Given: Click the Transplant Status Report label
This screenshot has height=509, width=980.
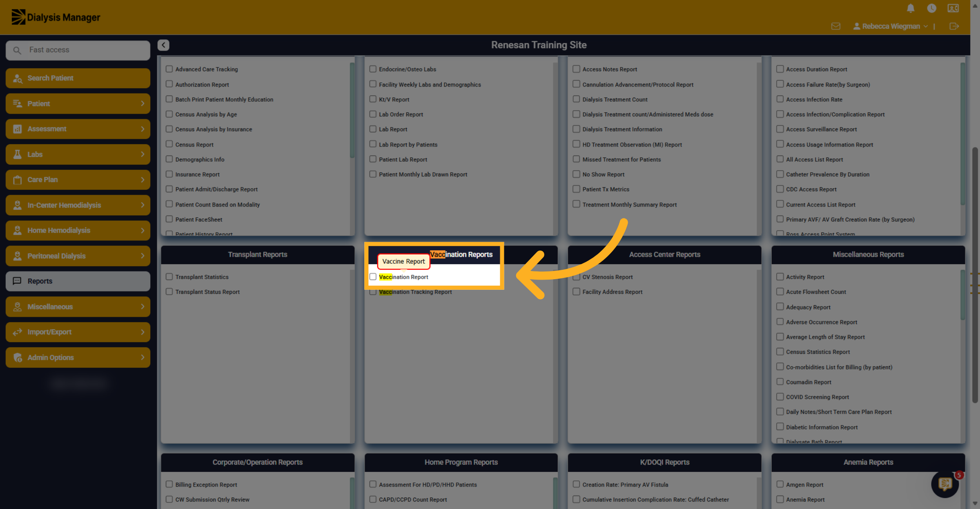Looking at the screenshot, I should click(x=207, y=292).
